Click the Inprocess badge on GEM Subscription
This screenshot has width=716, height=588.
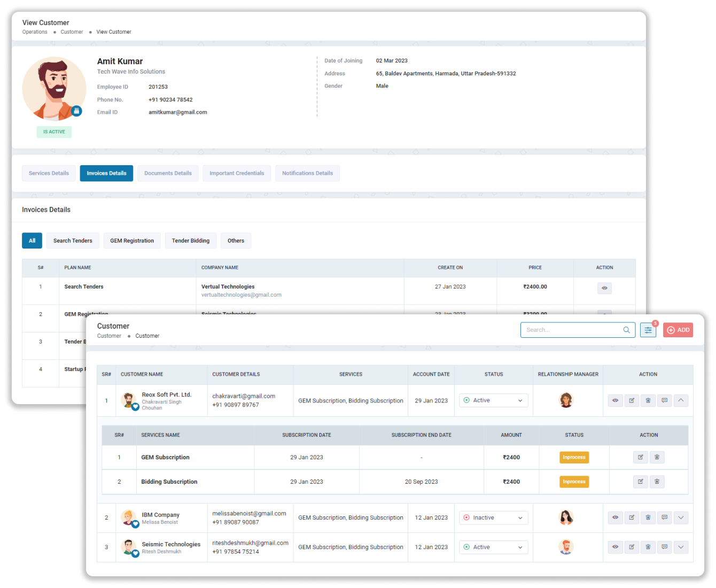574,457
